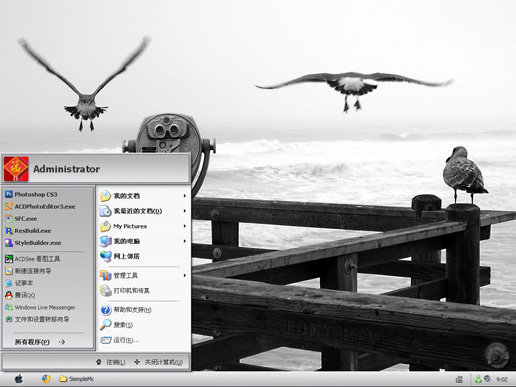Expand the 管理工具 submenu arrow
Image resolution: width=516 pixels, height=387 pixels.
(184, 275)
